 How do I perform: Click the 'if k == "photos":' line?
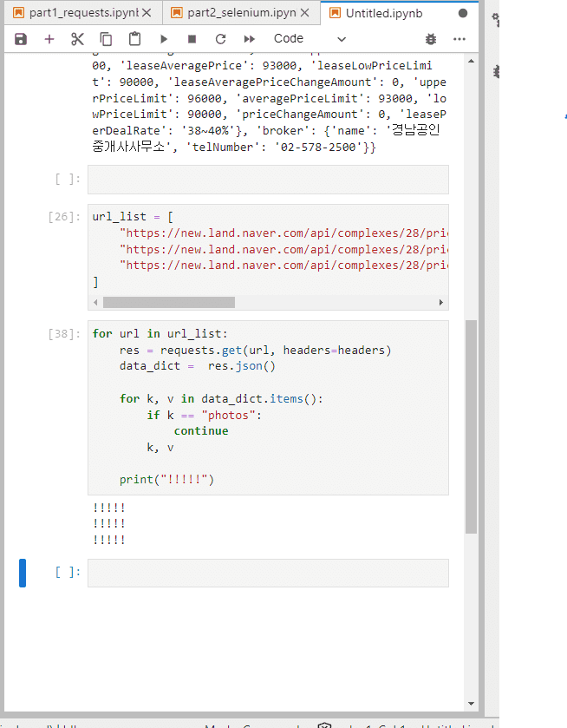tap(204, 415)
